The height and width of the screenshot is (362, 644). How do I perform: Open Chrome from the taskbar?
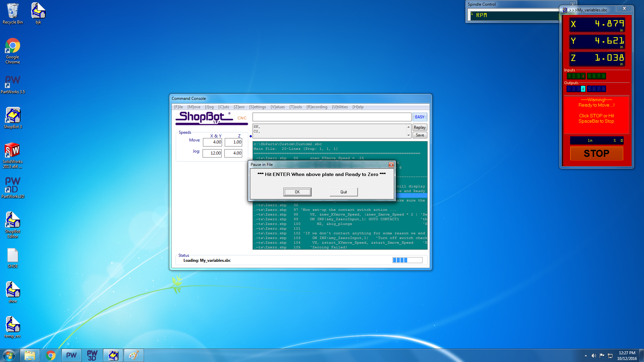click(x=51, y=355)
